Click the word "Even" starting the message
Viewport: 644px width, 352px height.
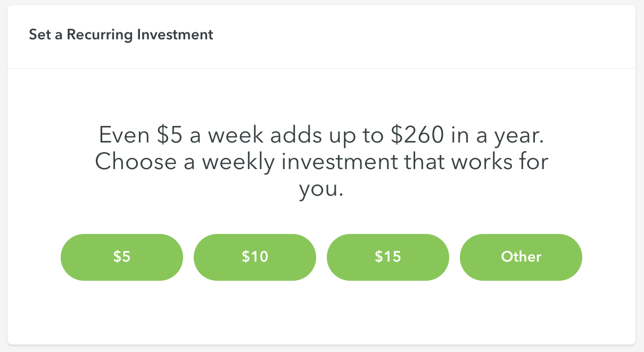click(125, 136)
